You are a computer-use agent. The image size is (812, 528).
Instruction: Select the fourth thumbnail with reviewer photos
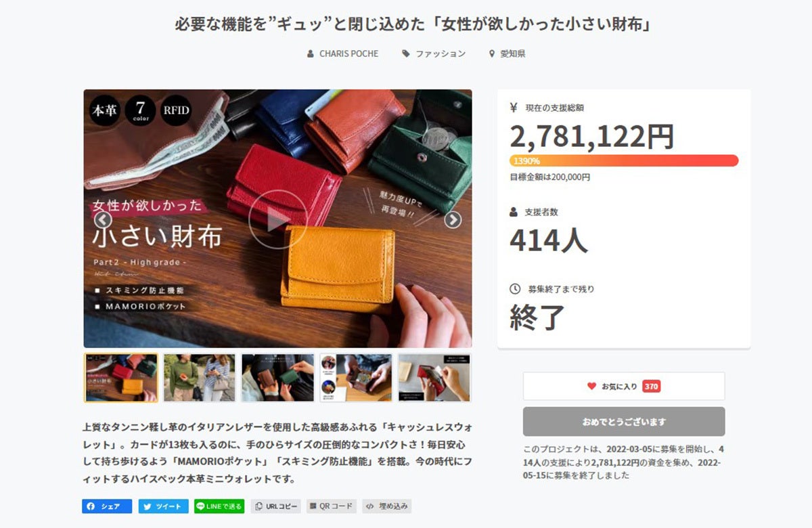coord(356,378)
